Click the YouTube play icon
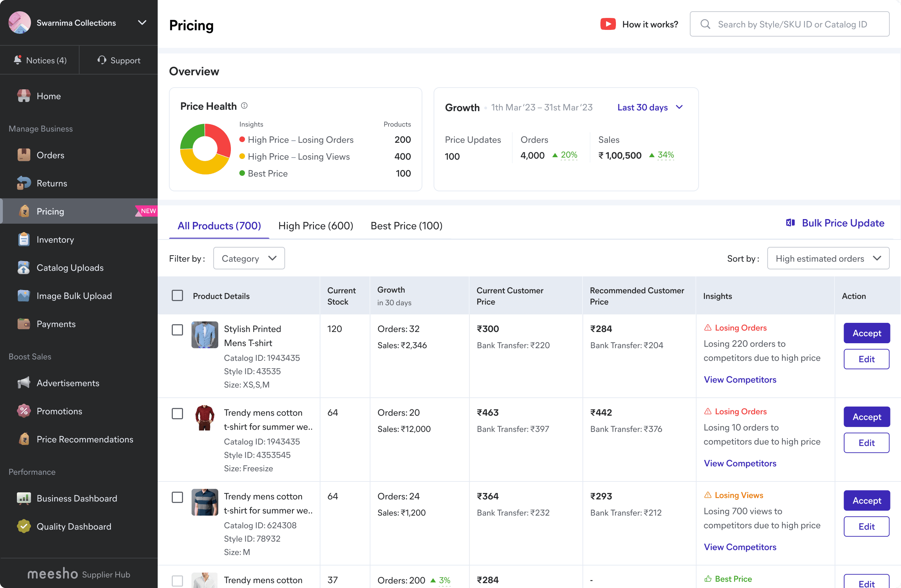 coord(608,24)
